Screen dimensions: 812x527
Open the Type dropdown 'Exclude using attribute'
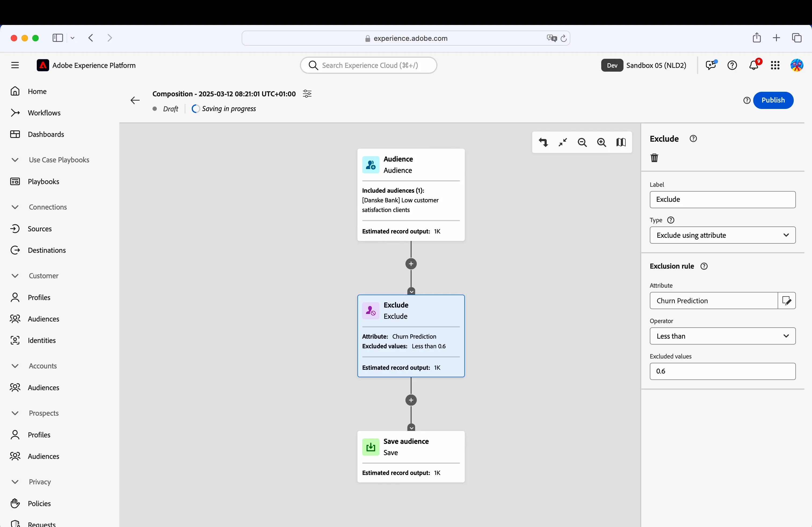click(723, 235)
